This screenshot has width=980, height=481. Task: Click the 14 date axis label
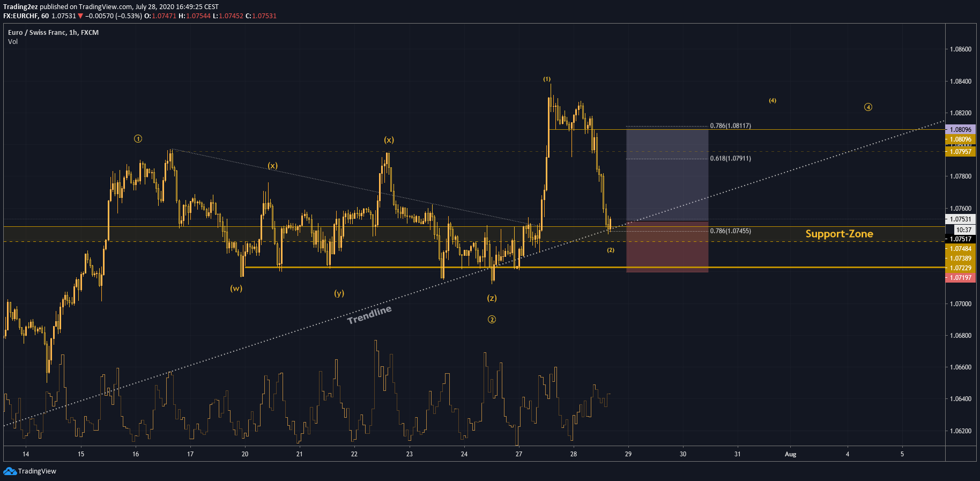click(x=26, y=454)
